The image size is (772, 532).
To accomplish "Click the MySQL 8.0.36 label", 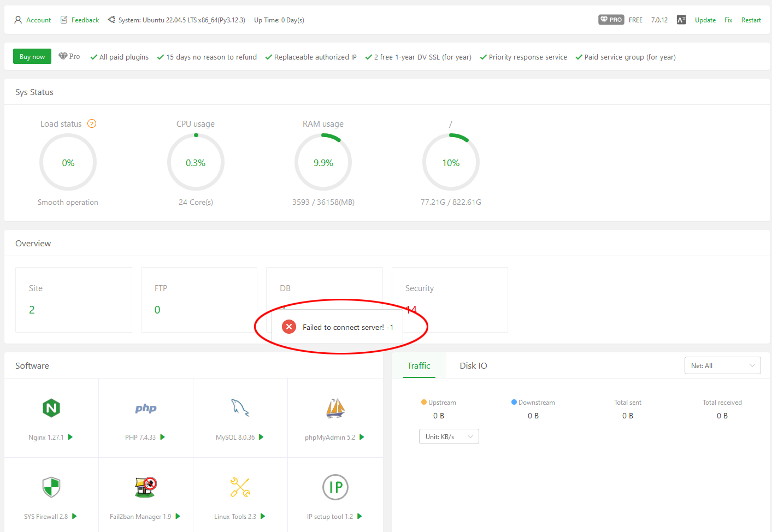I will coord(235,438).
